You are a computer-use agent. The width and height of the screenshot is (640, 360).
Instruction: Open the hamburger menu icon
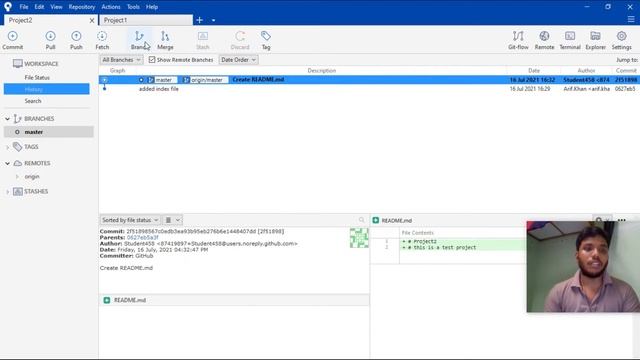[631, 19]
